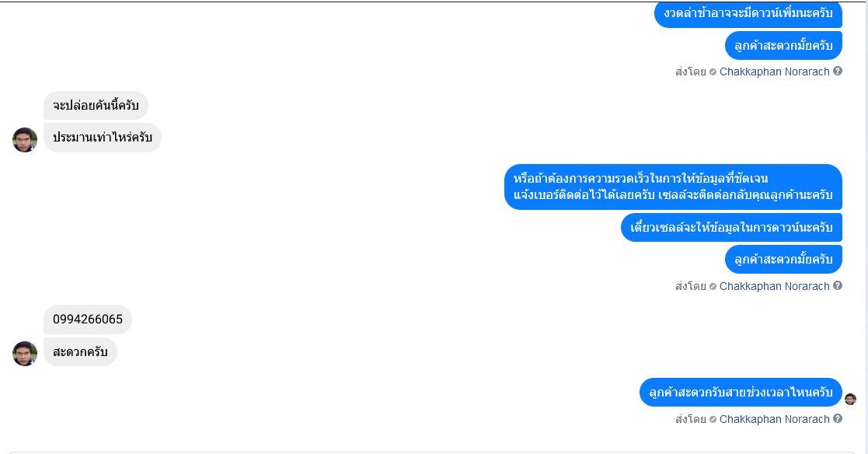The height and width of the screenshot is (454, 868).
Task: Click small seen-receipt avatar beside last message
Action: pos(850,399)
